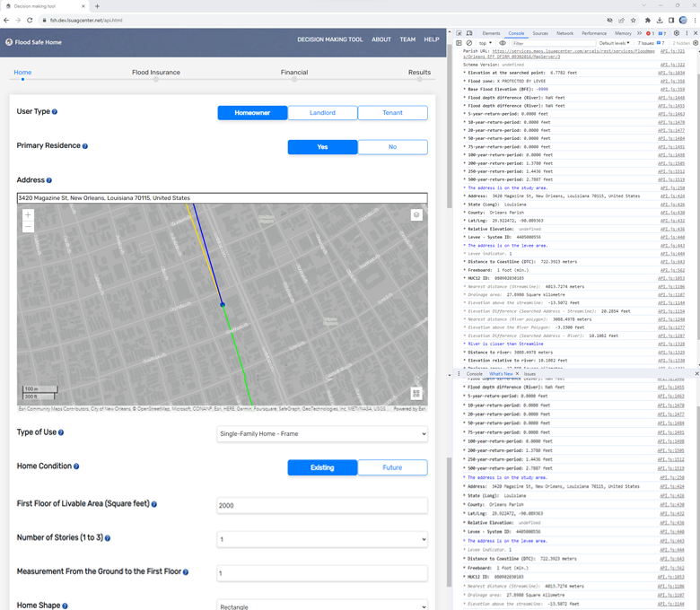700x610 pixels.
Task: Show the console sidebar icon
Action: pyautogui.click(x=459, y=43)
